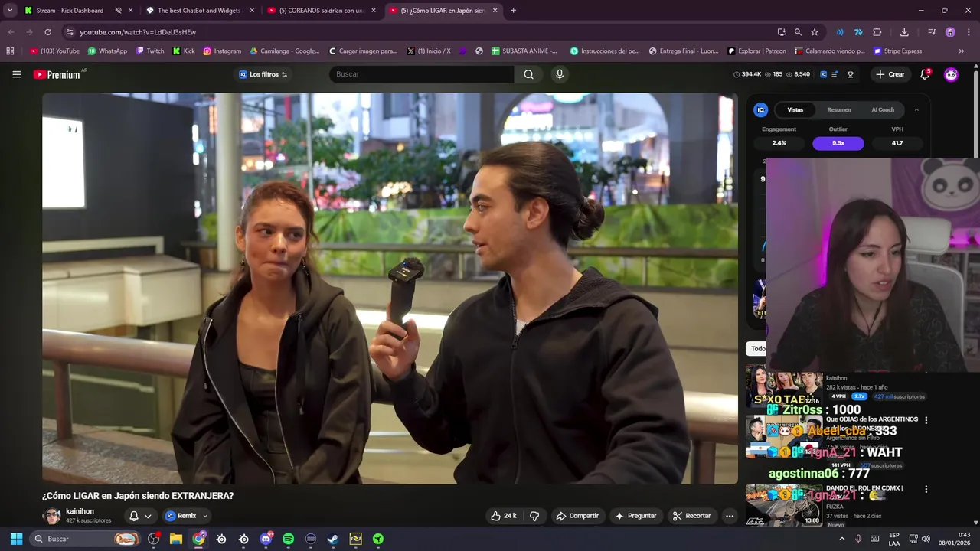Open the media control playlist icon in Chrome
The image size is (980, 551).
point(932,32)
